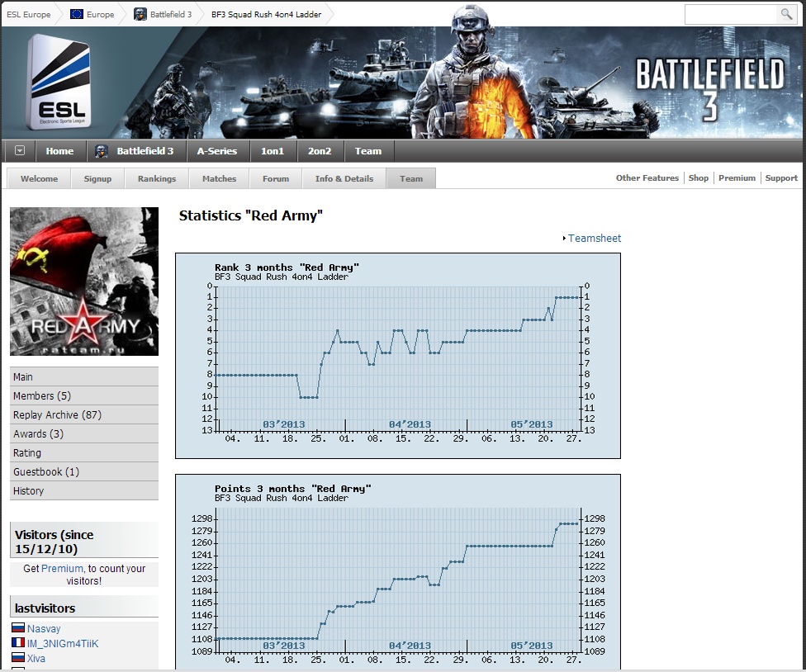The width and height of the screenshot is (806, 672).
Task: Click the soldier icon in main navbar
Action: click(x=102, y=151)
